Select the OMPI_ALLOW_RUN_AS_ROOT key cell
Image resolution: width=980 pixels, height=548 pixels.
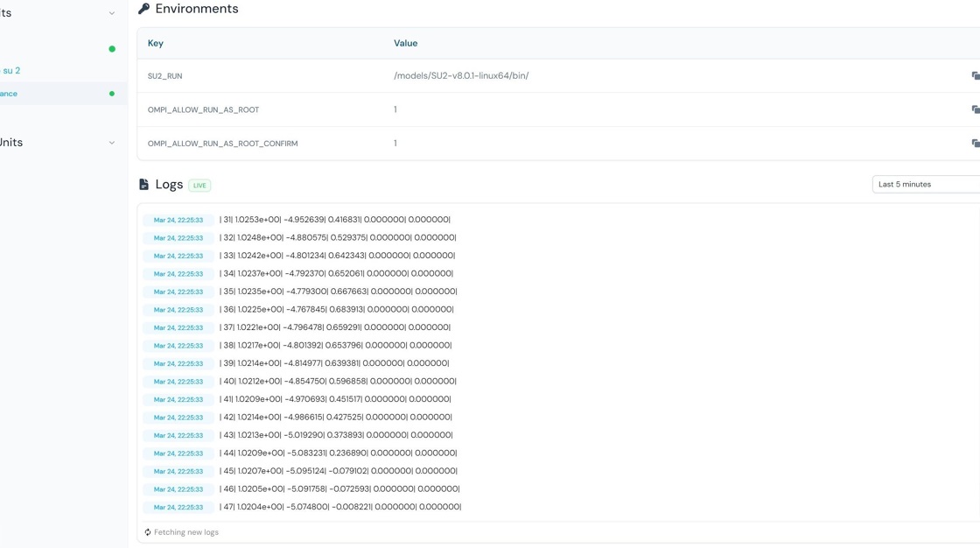point(203,110)
